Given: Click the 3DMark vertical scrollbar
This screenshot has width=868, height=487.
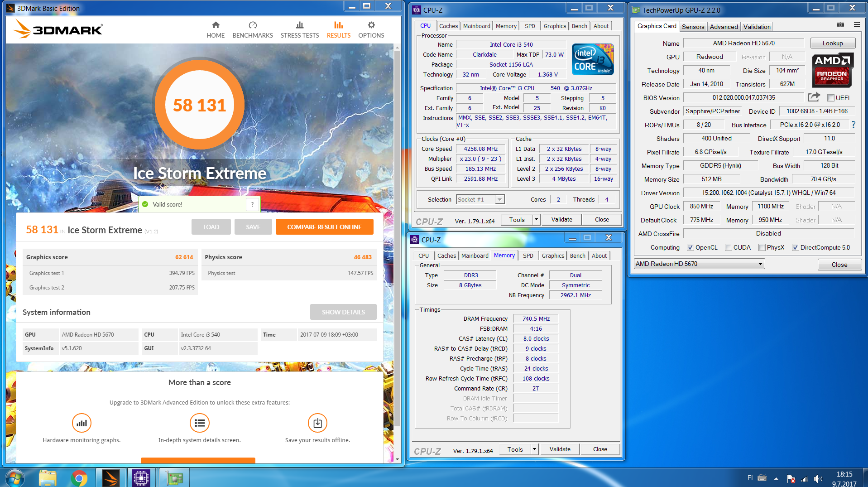Looking at the screenshot, I should tap(397, 238).
